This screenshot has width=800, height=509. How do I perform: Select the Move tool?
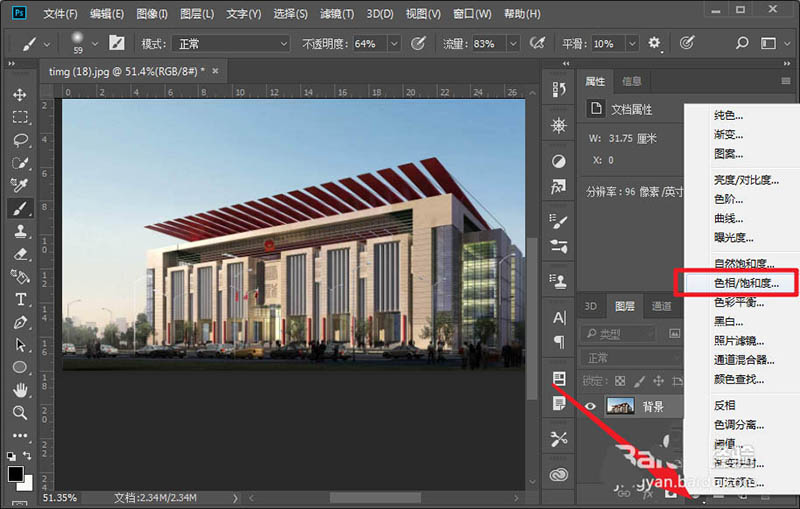20,95
